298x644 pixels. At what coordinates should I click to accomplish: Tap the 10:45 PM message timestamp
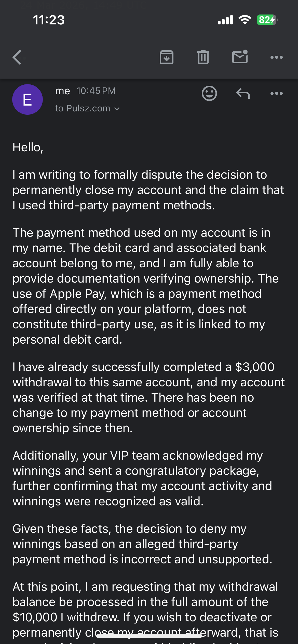[96, 91]
